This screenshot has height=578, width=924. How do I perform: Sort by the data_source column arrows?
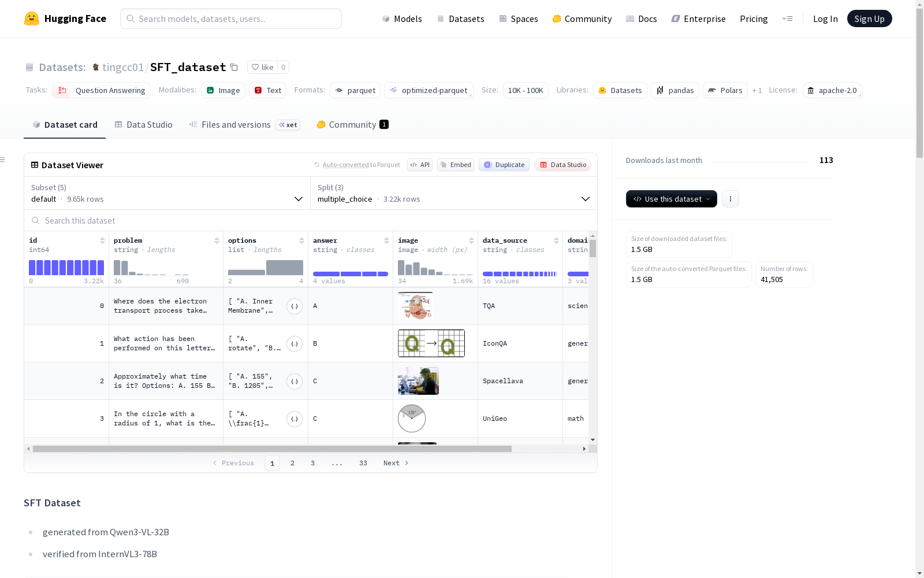pos(556,240)
